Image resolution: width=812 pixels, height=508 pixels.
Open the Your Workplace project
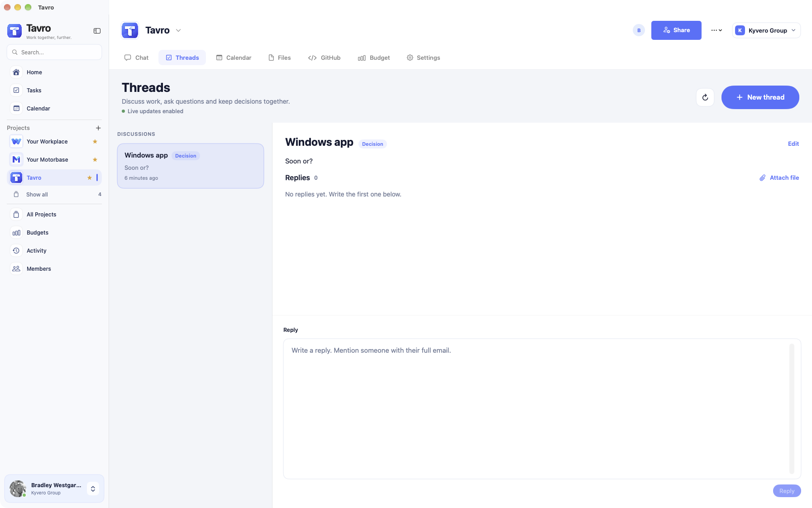coord(54,142)
